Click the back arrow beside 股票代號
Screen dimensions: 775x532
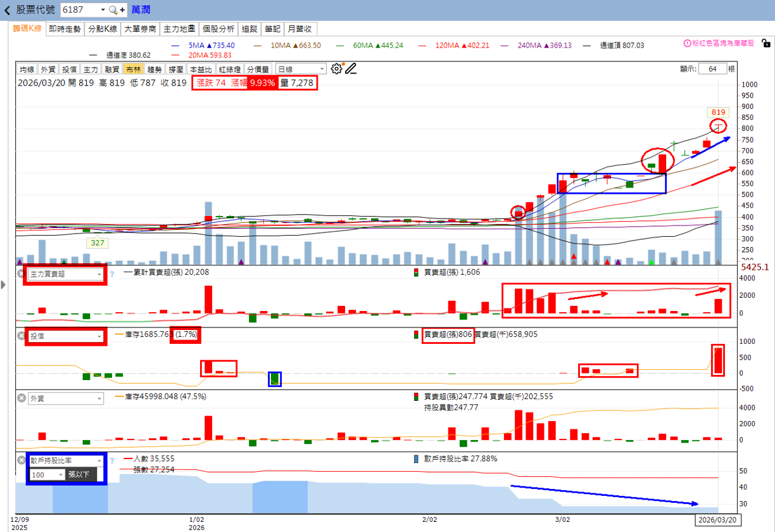(x=8, y=10)
